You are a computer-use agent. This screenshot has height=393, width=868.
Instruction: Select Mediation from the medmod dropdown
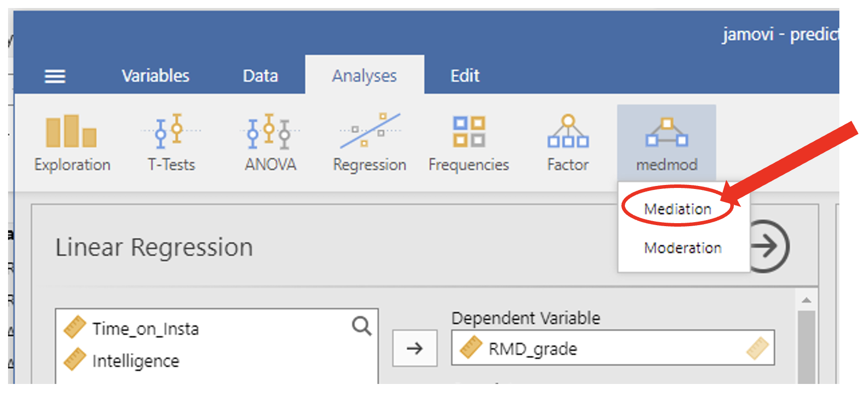(678, 209)
